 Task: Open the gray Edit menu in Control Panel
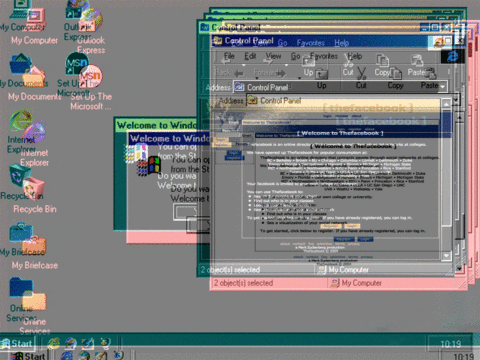250,56
